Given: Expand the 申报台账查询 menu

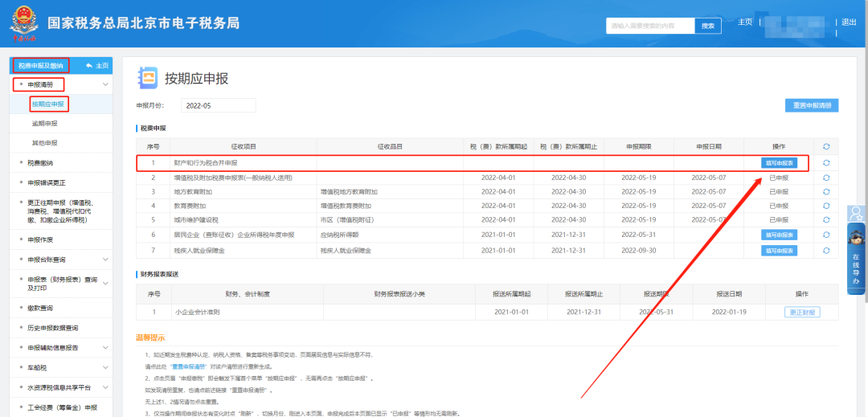Looking at the screenshot, I should (x=105, y=260).
